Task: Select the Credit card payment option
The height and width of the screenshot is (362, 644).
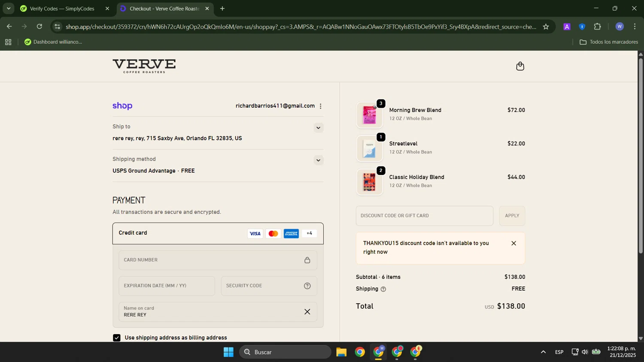Action: [x=218, y=233]
